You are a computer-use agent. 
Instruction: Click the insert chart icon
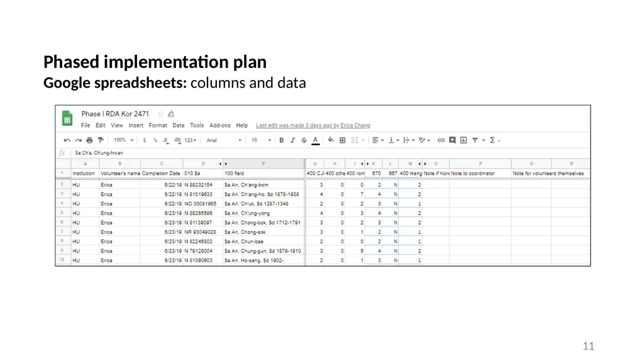(464, 140)
